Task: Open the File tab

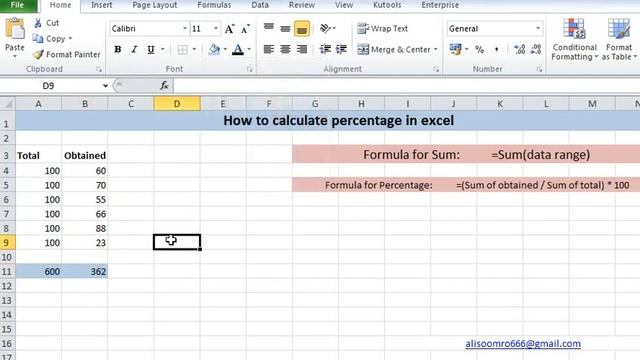Action: point(18,5)
